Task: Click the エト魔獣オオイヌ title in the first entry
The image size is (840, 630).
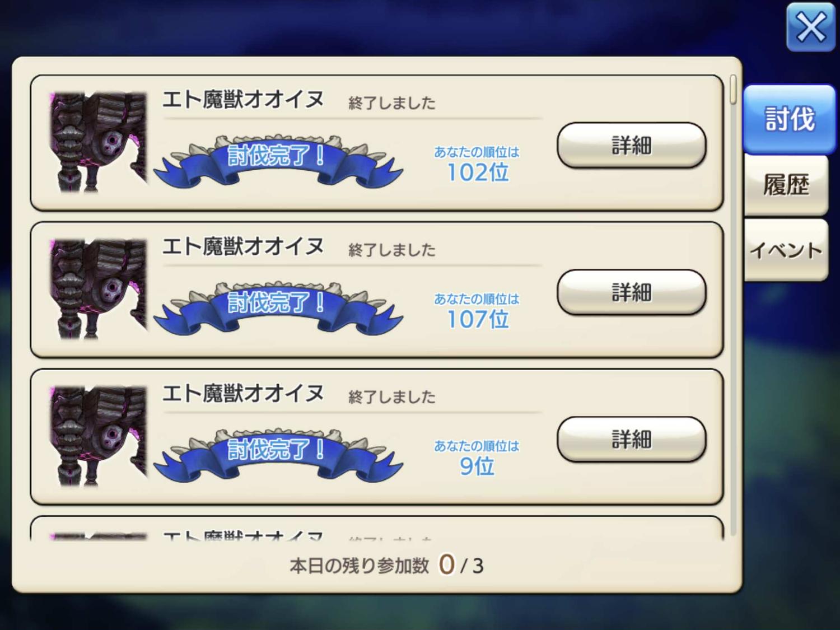Action: tap(243, 100)
